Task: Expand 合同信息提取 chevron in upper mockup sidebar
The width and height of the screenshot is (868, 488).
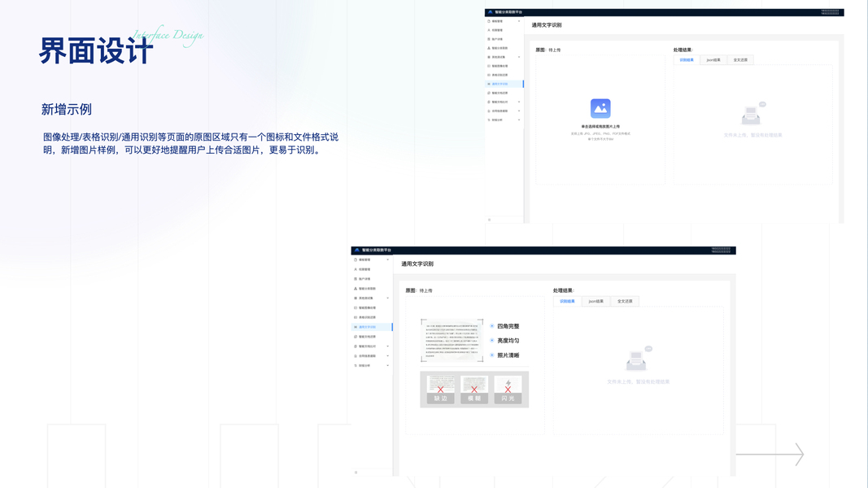Action: (519, 111)
